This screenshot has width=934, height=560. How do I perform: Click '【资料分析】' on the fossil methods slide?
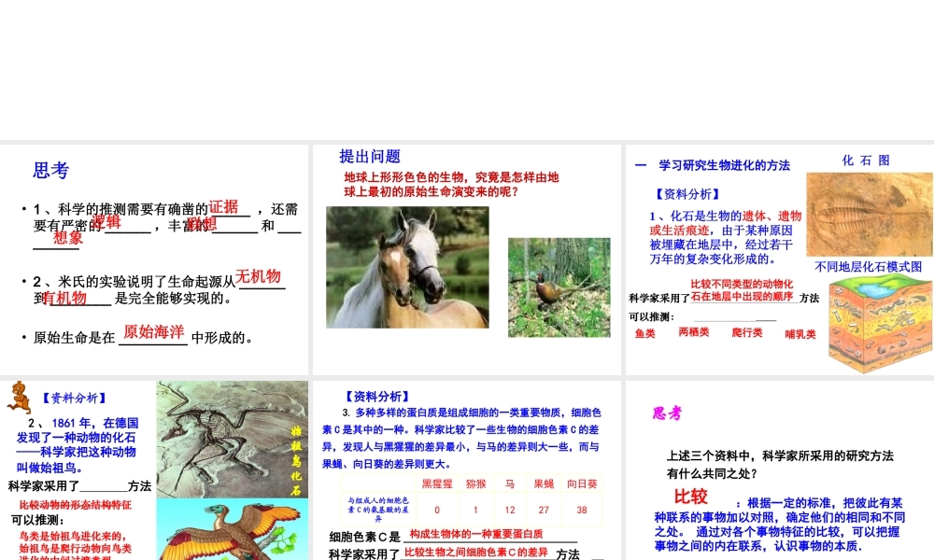[x=687, y=194]
